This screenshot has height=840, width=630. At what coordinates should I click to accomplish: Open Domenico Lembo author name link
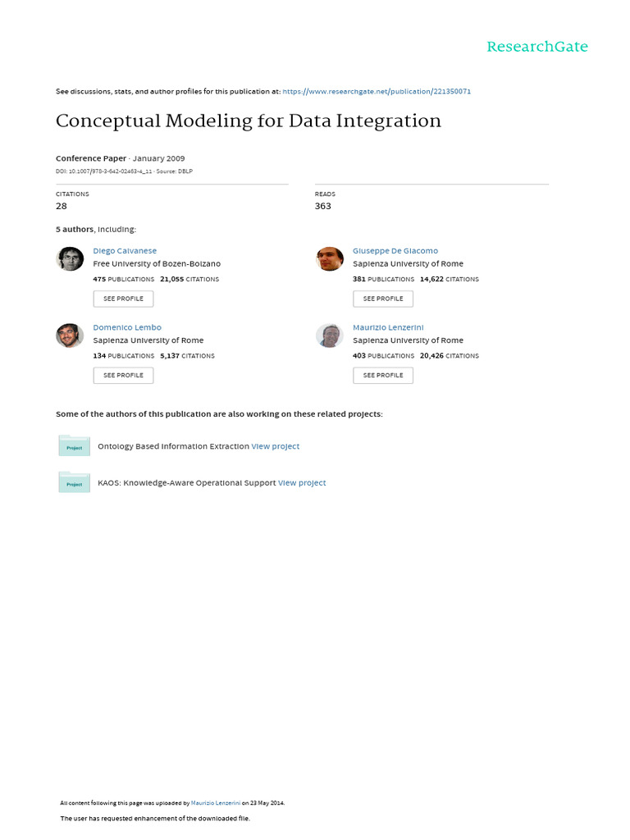click(x=127, y=327)
